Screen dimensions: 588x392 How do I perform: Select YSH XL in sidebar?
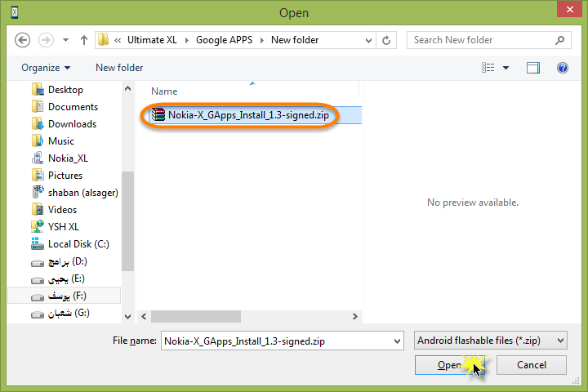tap(64, 227)
